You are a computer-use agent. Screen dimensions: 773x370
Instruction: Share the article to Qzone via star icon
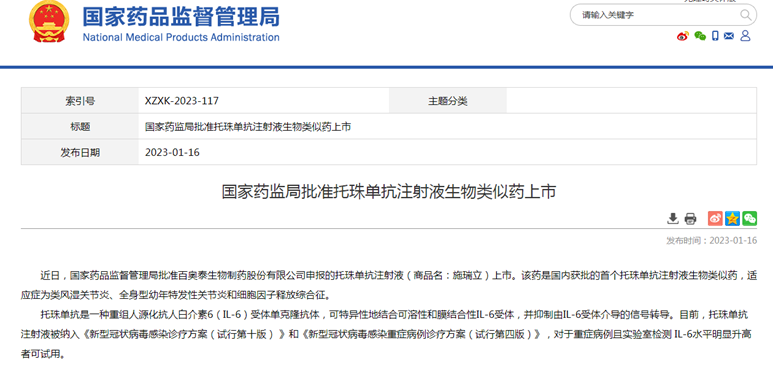(x=733, y=218)
